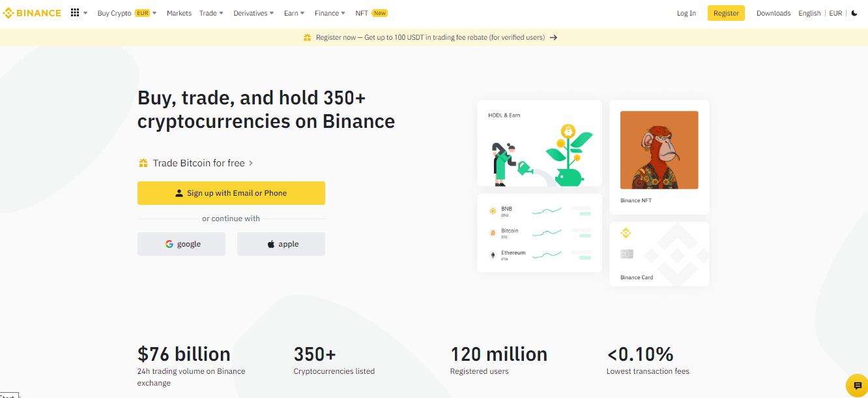Continue sign up with the Apple icon
Screen dimensions: 868x398
tap(270, 243)
